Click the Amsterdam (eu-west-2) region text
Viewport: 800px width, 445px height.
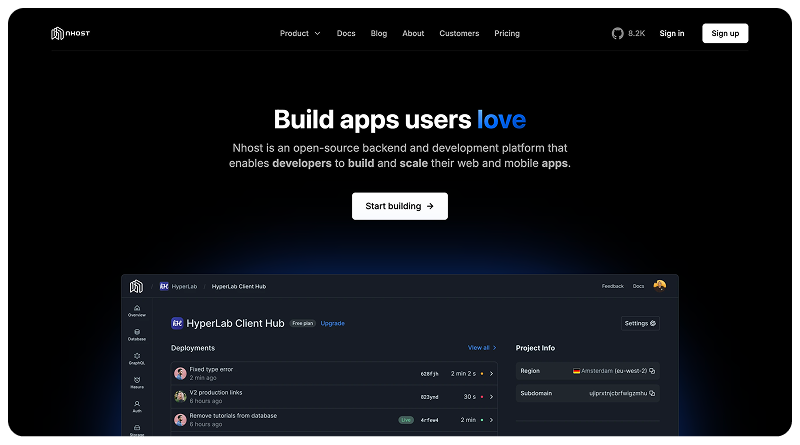click(x=614, y=371)
